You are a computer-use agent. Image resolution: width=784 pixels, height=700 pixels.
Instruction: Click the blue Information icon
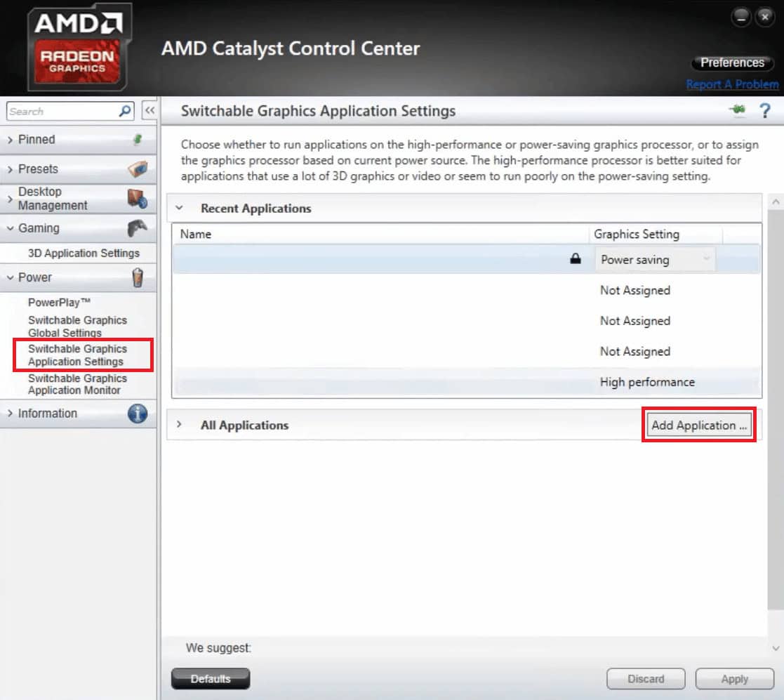click(x=138, y=414)
